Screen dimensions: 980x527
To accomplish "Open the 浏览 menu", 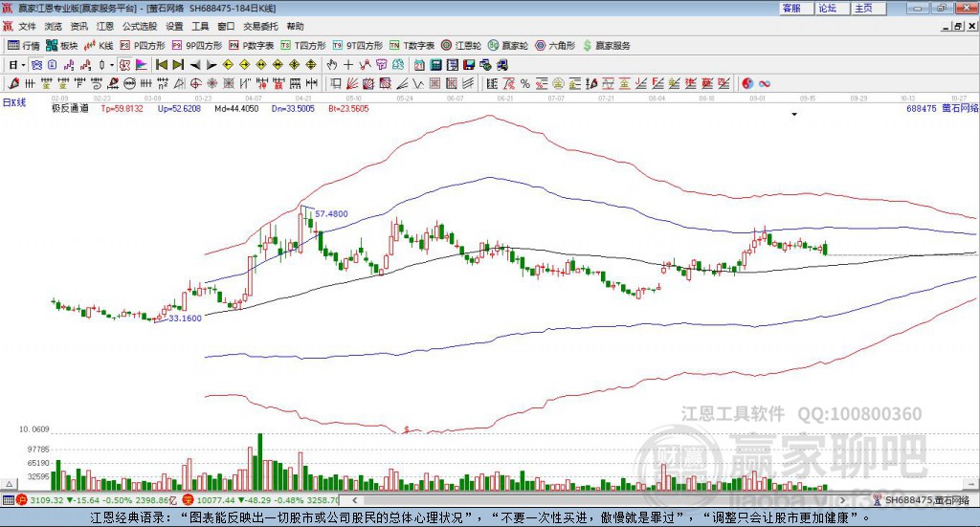I will pos(54,26).
